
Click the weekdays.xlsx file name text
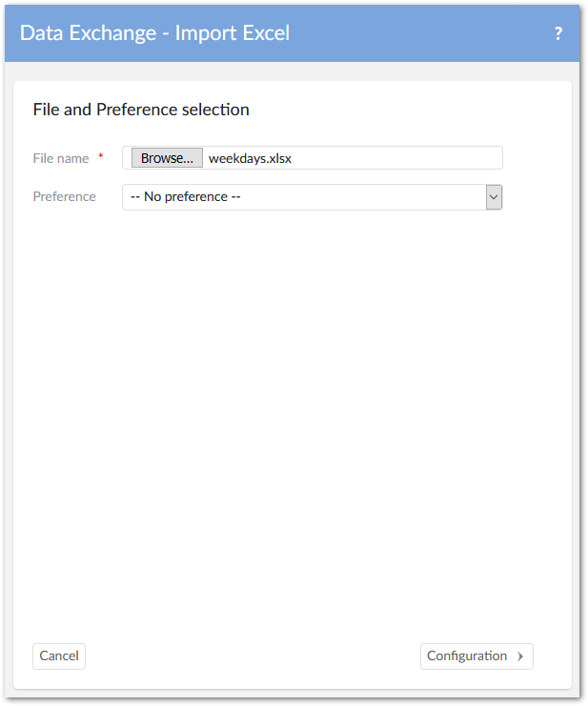coord(250,158)
